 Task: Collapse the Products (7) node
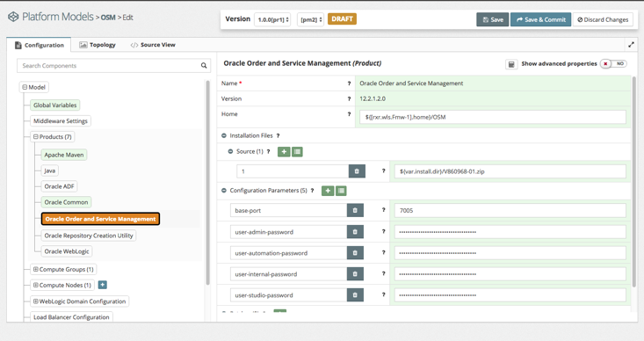click(36, 137)
